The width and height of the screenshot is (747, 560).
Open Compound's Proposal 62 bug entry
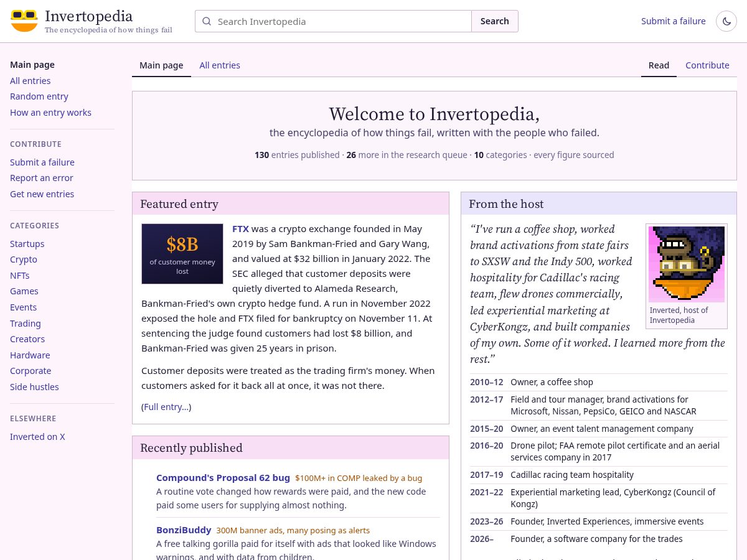click(x=223, y=478)
